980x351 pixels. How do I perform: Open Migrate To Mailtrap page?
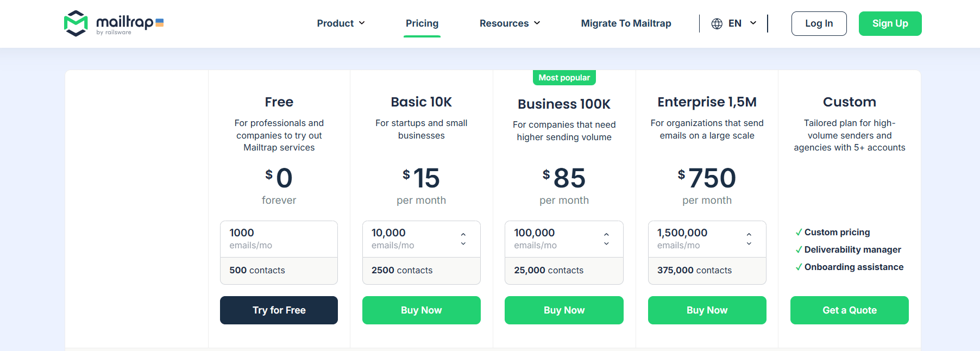[626, 23]
